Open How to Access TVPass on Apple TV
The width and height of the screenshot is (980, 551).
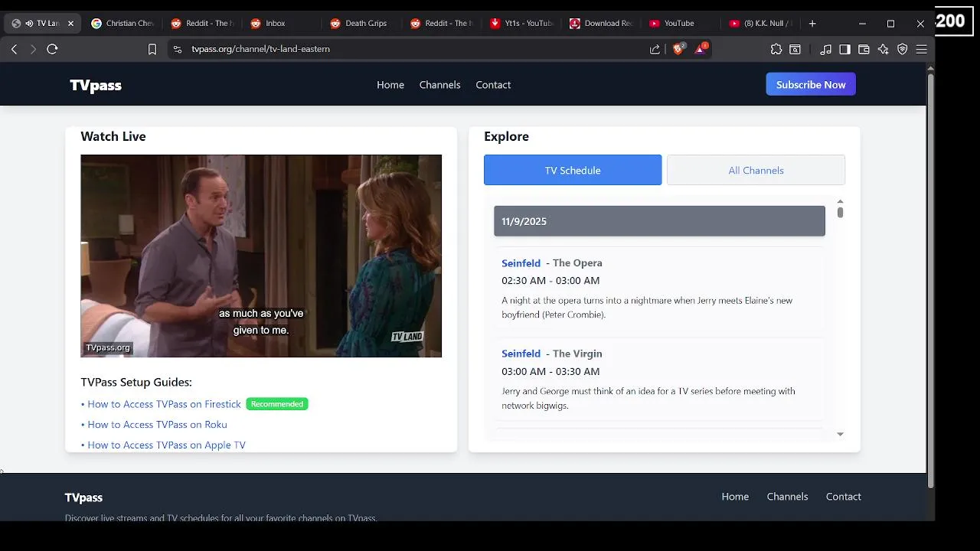point(166,445)
